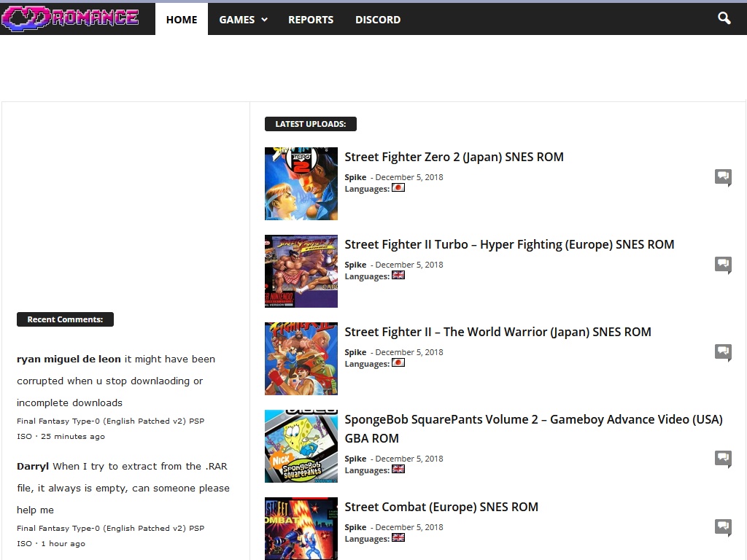This screenshot has width=747, height=560.
Task: Click the CDRomance site logo
Action: (70, 18)
